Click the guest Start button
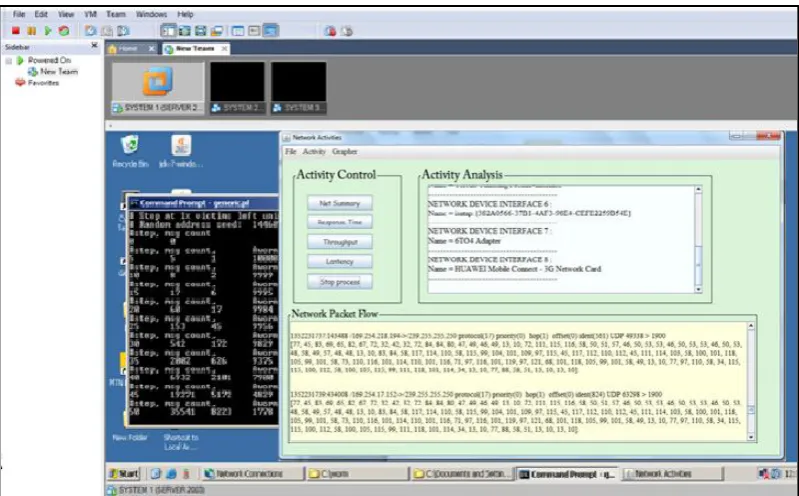Viewport: 799px width, 496px height. (124, 474)
